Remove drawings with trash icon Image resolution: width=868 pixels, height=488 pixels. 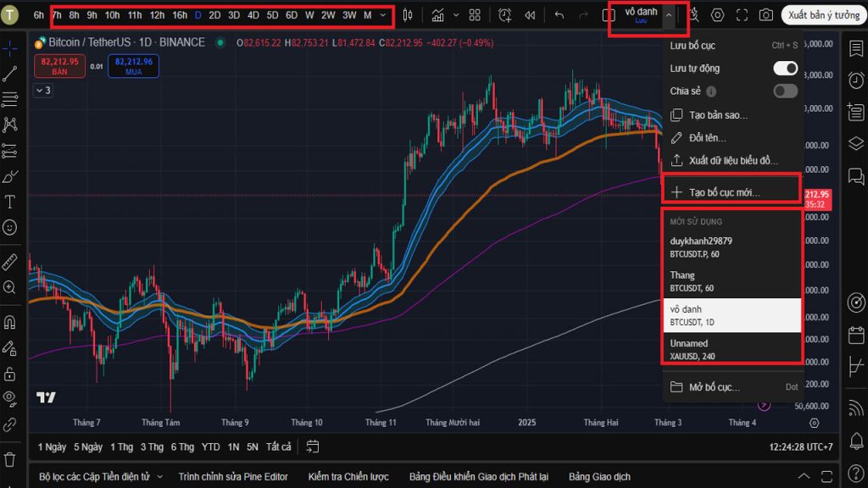click(10, 459)
